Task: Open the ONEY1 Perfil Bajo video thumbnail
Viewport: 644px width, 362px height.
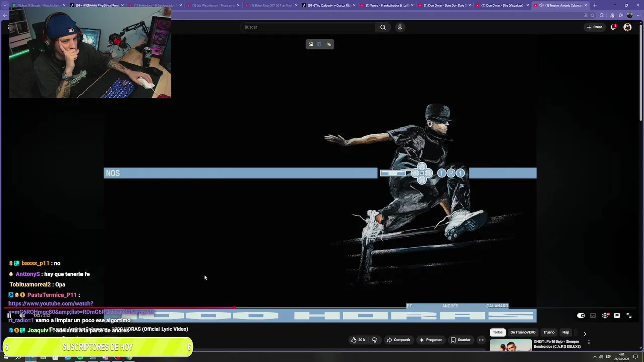Action: click(511, 345)
